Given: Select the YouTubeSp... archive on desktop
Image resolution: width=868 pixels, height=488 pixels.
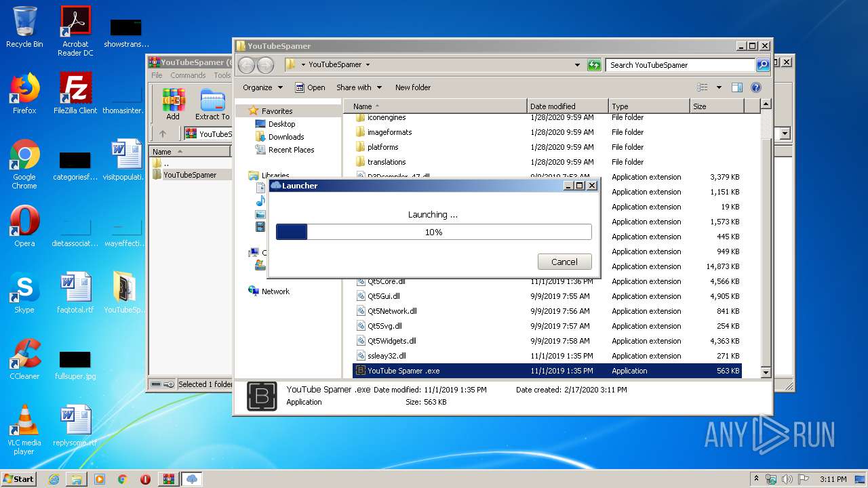Looking at the screenshot, I should coord(124,293).
